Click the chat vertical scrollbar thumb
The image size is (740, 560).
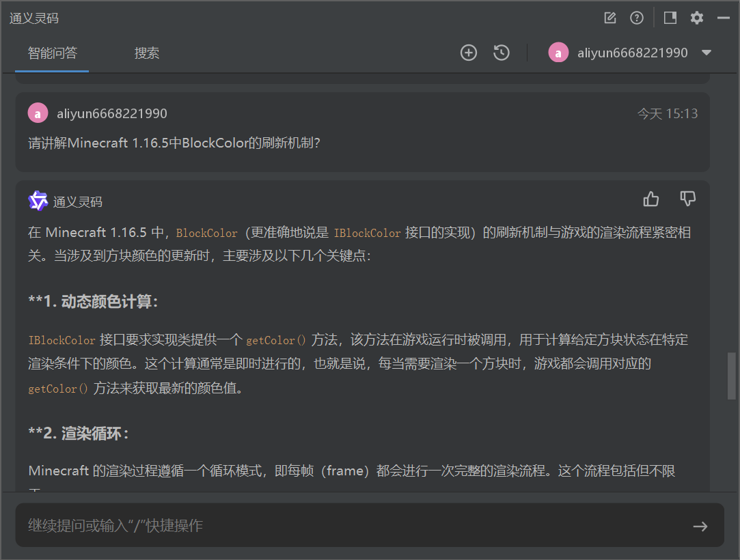731,376
